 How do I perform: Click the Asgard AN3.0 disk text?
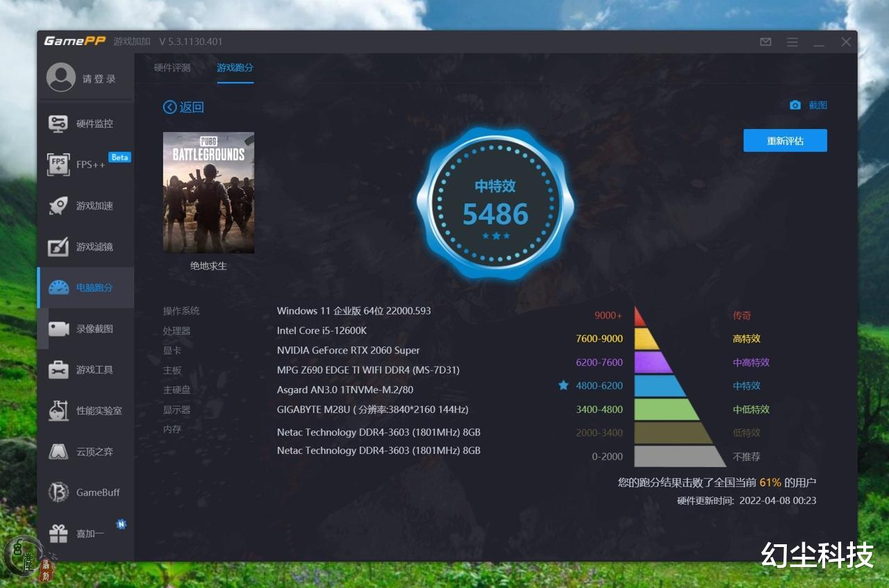pos(345,389)
